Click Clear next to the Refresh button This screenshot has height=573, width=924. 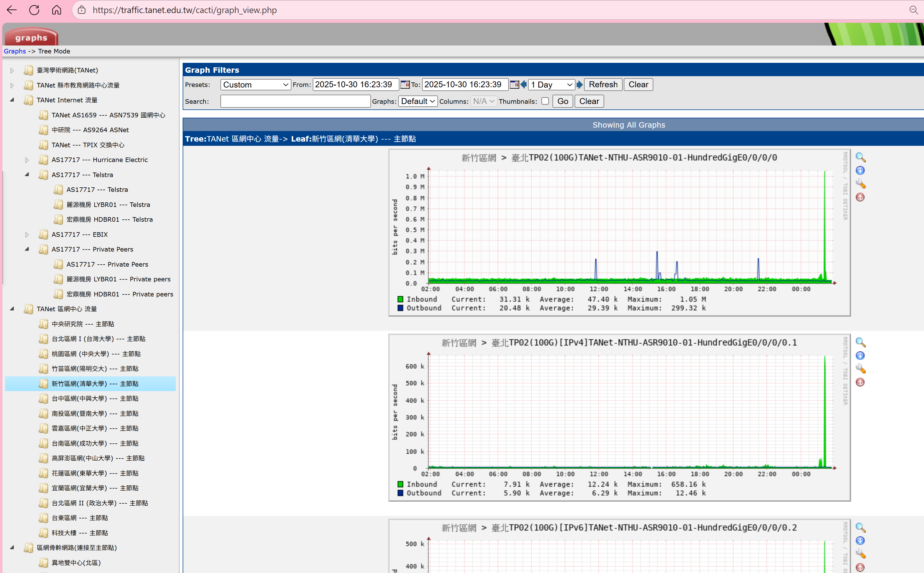(638, 84)
